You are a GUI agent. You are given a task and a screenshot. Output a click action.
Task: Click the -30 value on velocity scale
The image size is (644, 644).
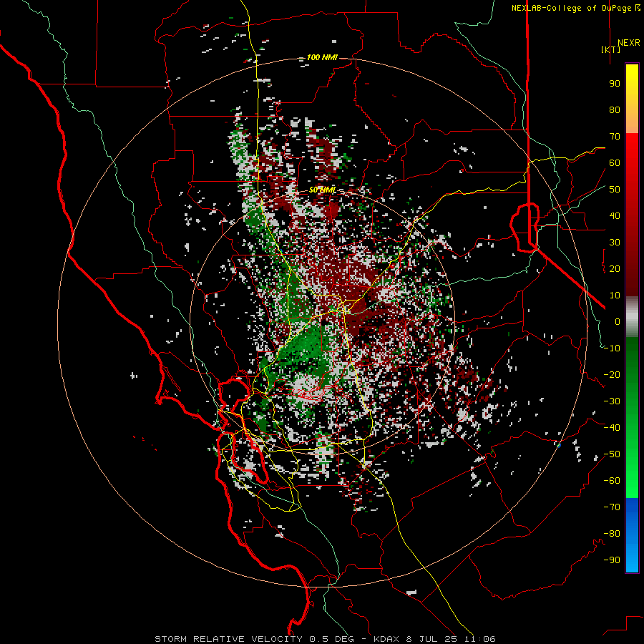612,401
